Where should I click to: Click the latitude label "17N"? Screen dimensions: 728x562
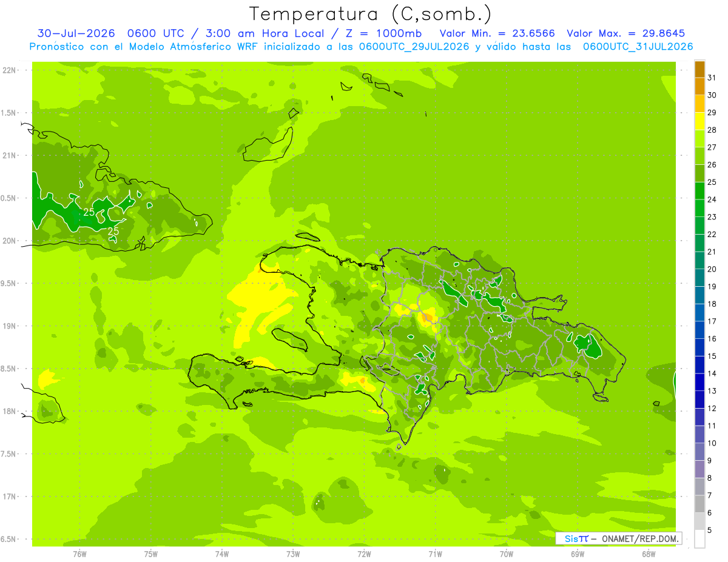(9, 497)
